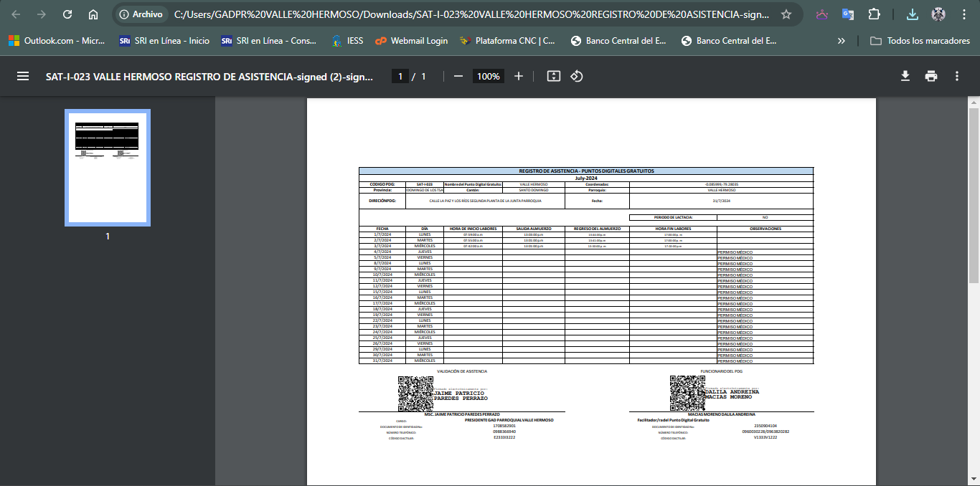Open the PDF viewer more actions menu
The image size is (980, 486).
[957, 76]
